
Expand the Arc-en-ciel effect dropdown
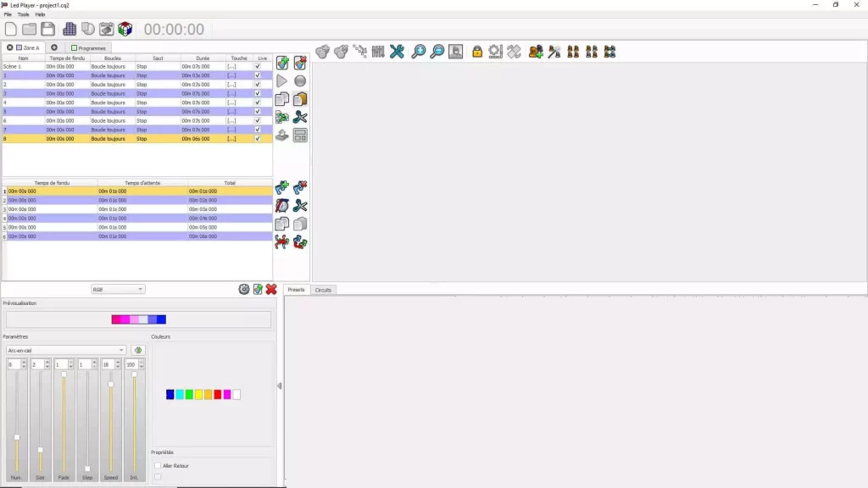pyautogui.click(x=66, y=350)
